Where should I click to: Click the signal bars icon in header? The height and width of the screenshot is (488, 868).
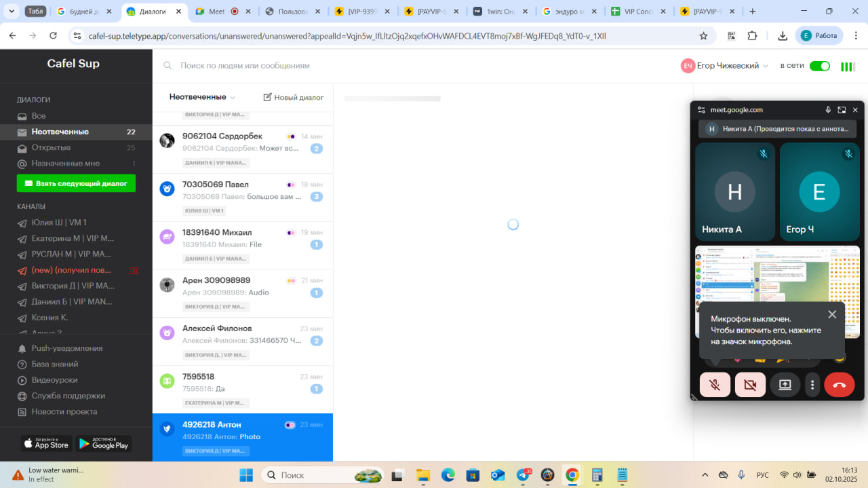pyautogui.click(x=848, y=67)
